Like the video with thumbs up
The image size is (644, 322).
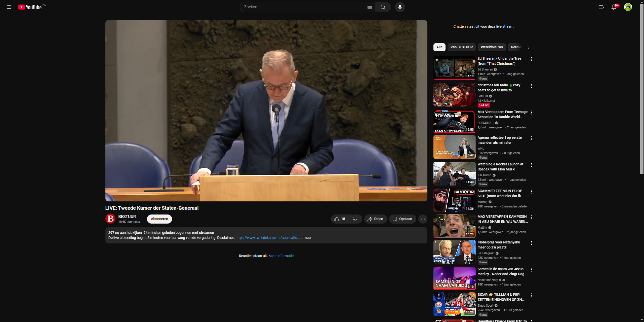click(339, 219)
